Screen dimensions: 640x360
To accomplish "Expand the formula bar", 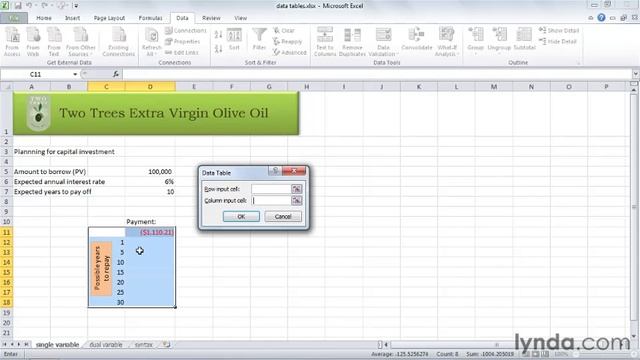I will point(636,74).
